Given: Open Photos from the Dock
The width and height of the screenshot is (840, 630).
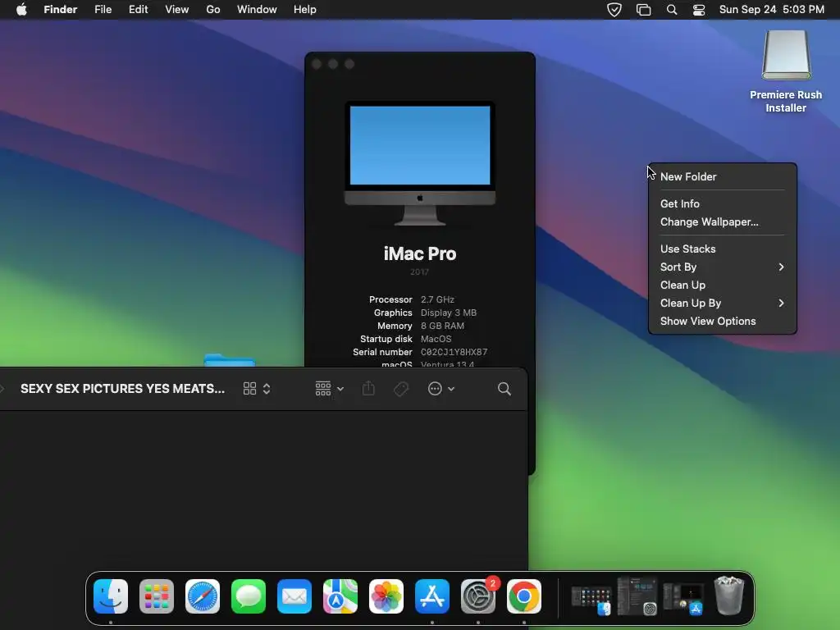Looking at the screenshot, I should pyautogui.click(x=386, y=596).
